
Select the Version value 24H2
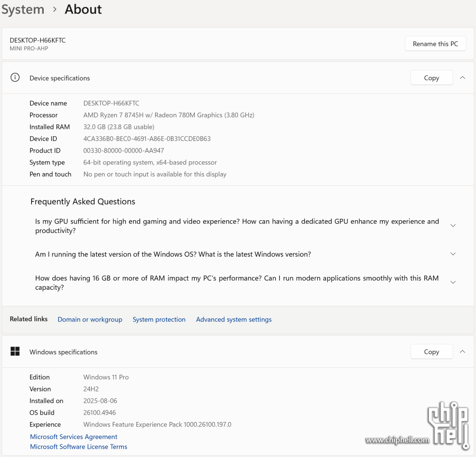91,389
